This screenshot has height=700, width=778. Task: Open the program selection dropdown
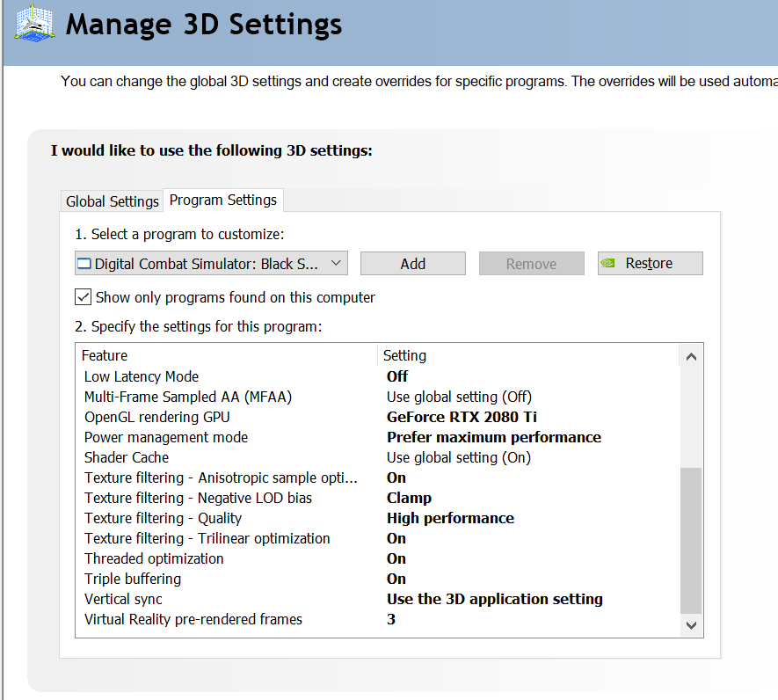[211, 263]
